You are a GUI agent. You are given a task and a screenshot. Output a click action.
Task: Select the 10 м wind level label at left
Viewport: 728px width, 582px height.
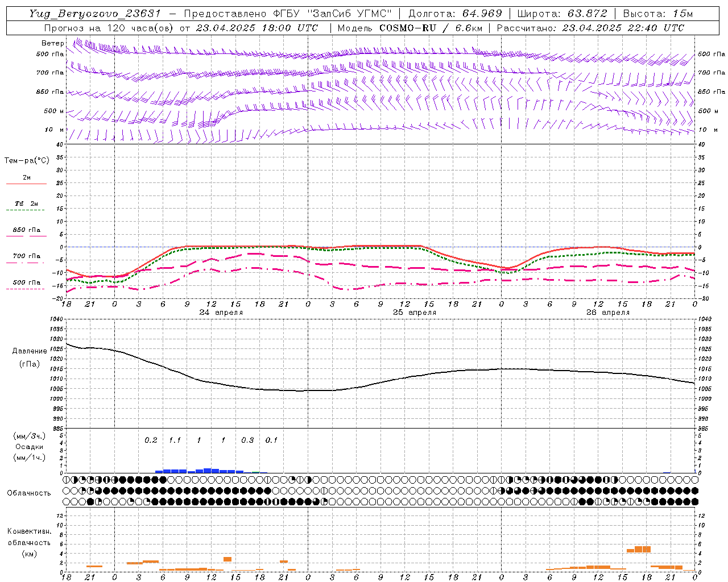54,130
